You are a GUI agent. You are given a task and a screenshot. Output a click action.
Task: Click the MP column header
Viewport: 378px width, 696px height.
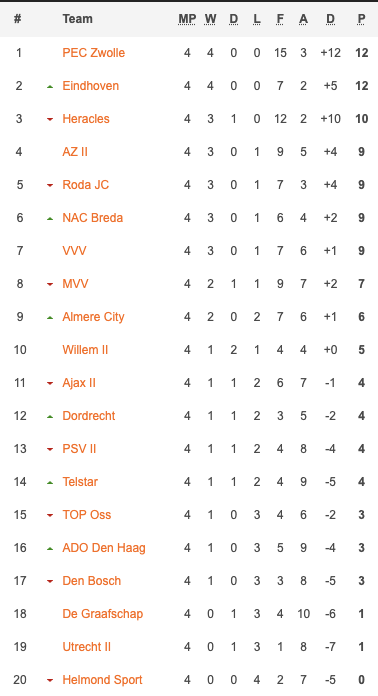[x=187, y=19]
